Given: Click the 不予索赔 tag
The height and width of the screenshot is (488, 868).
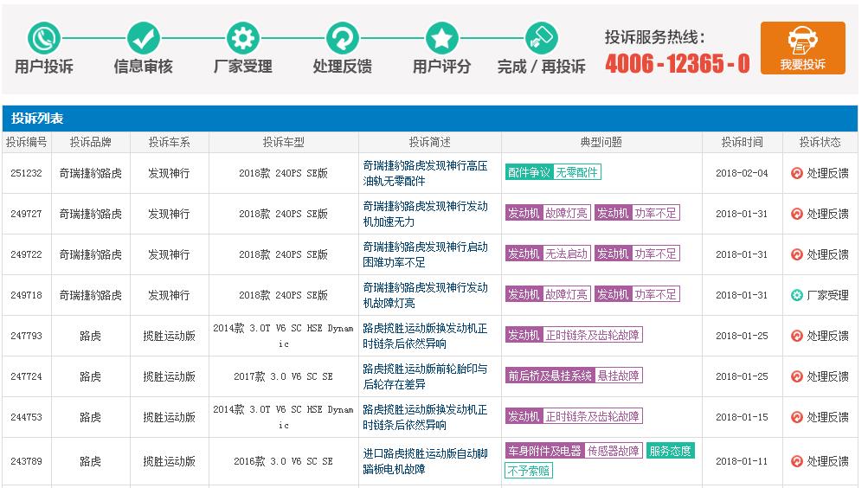Looking at the screenshot, I should coord(529,471).
